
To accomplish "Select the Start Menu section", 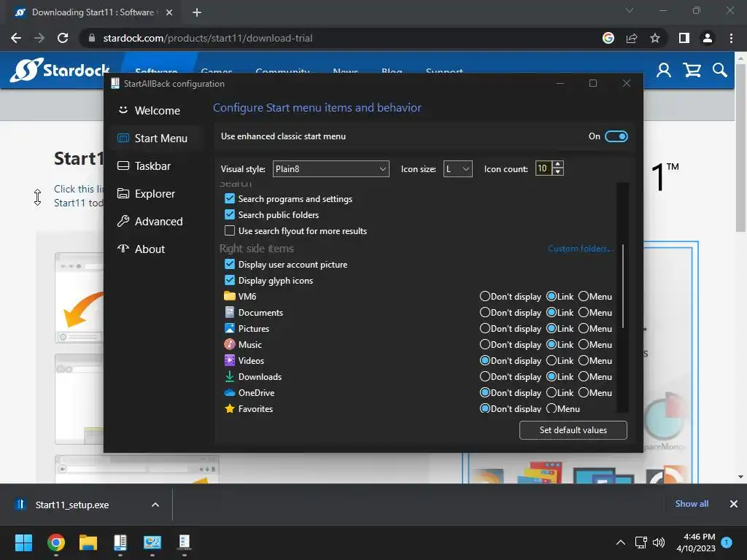I will (x=158, y=138).
